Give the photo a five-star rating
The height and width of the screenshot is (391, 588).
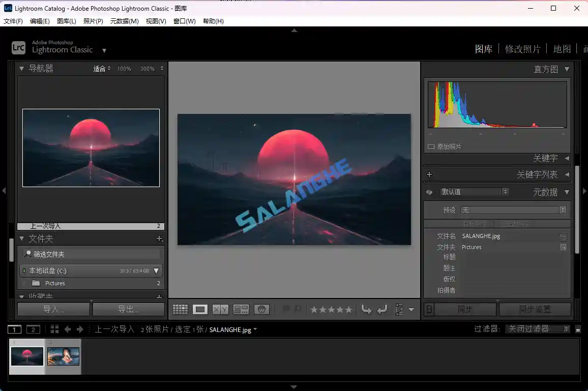[349, 309]
